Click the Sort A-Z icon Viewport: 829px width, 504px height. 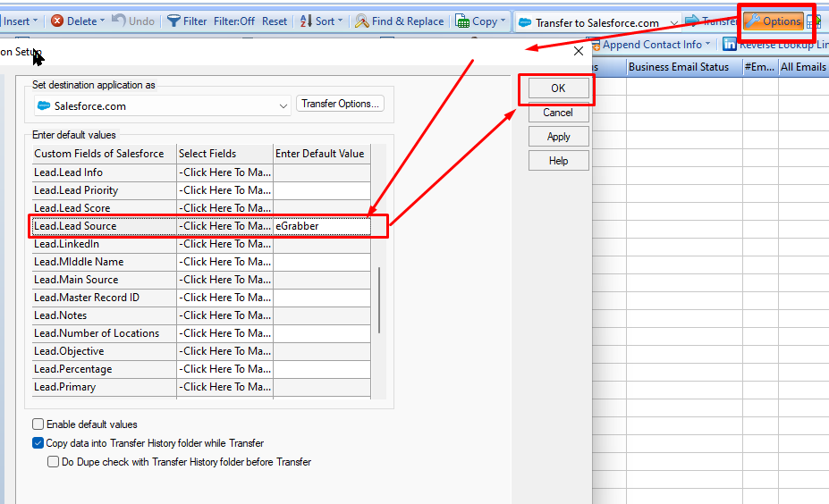[x=306, y=21]
